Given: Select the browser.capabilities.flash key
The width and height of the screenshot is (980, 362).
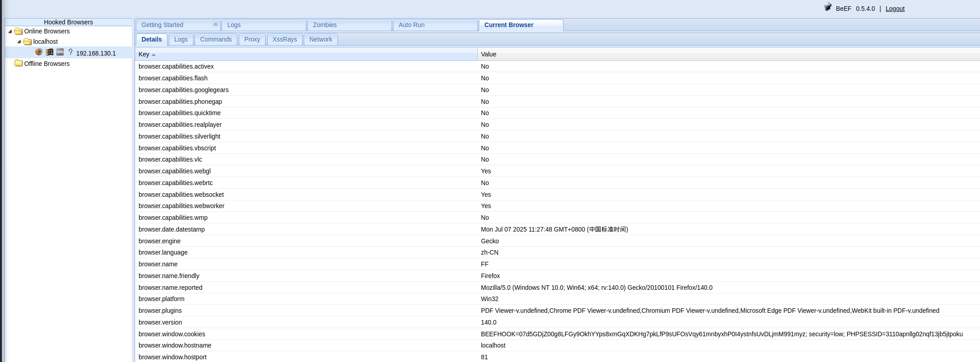Looking at the screenshot, I should [x=173, y=78].
